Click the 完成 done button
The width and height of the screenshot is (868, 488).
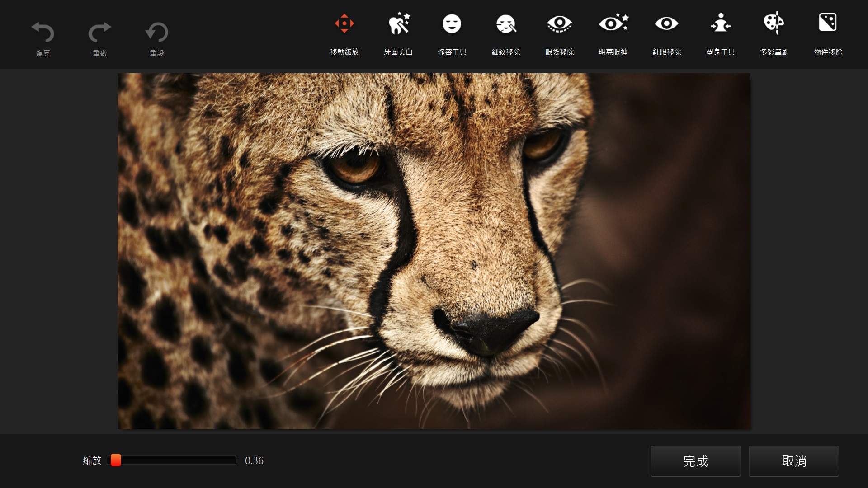click(695, 461)
